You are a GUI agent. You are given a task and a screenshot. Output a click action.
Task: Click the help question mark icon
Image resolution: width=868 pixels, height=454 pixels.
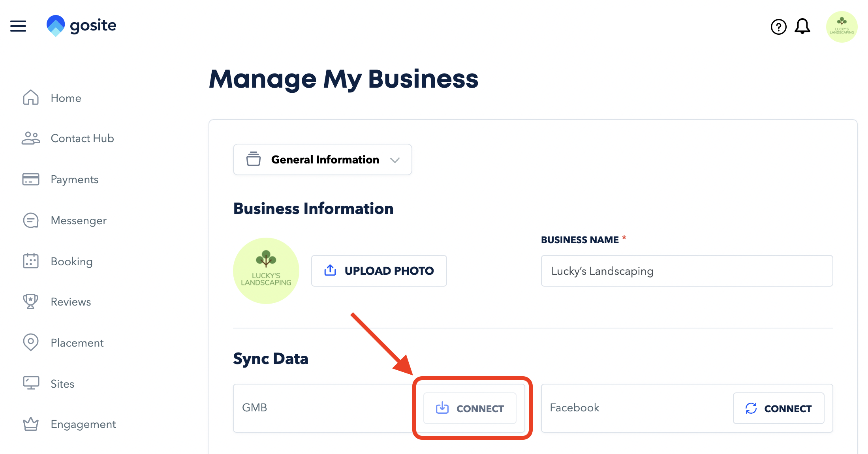pos(778,26)
